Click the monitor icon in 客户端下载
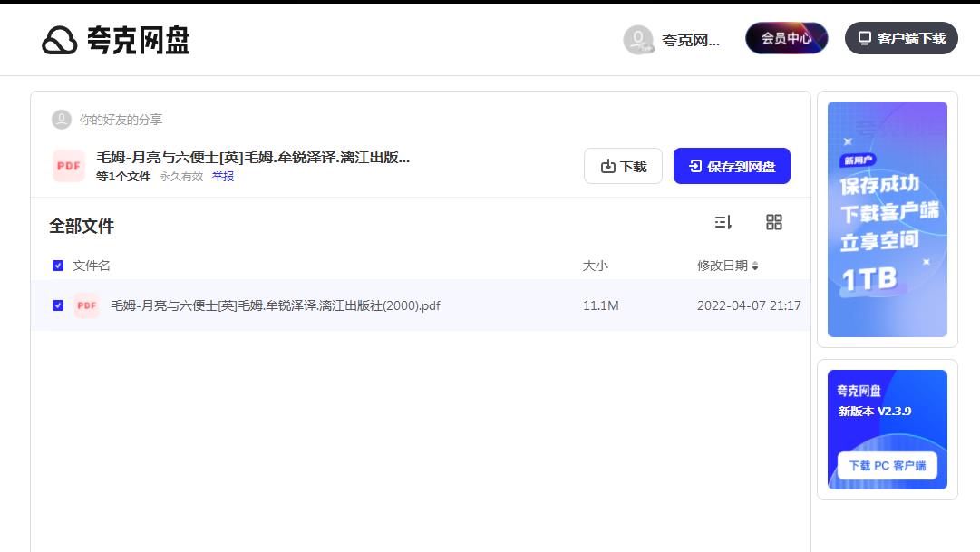 [865, 38]
